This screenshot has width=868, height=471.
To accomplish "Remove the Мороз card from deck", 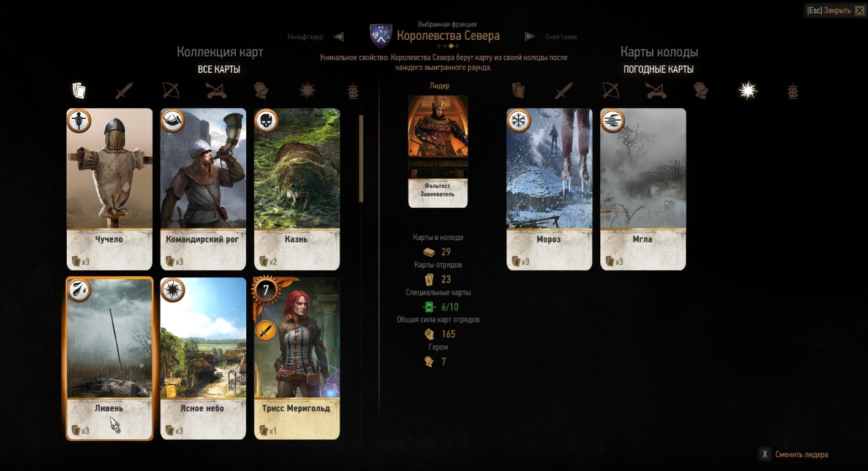I will pos(549,189).
